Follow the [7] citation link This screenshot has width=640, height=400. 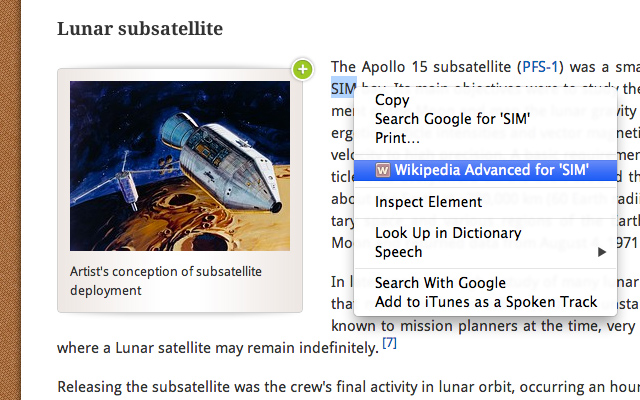click(x=390, y=344)
